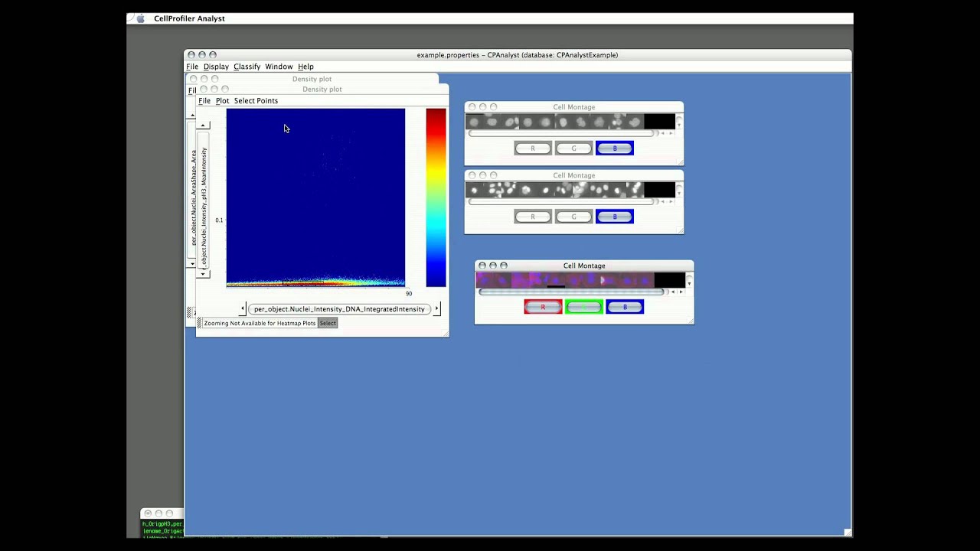The image size is (980, 551).
Task: Open the Nuclei_Intensity_pH3_MeanIntensity y-axis selector
Action: coord(203,199)
